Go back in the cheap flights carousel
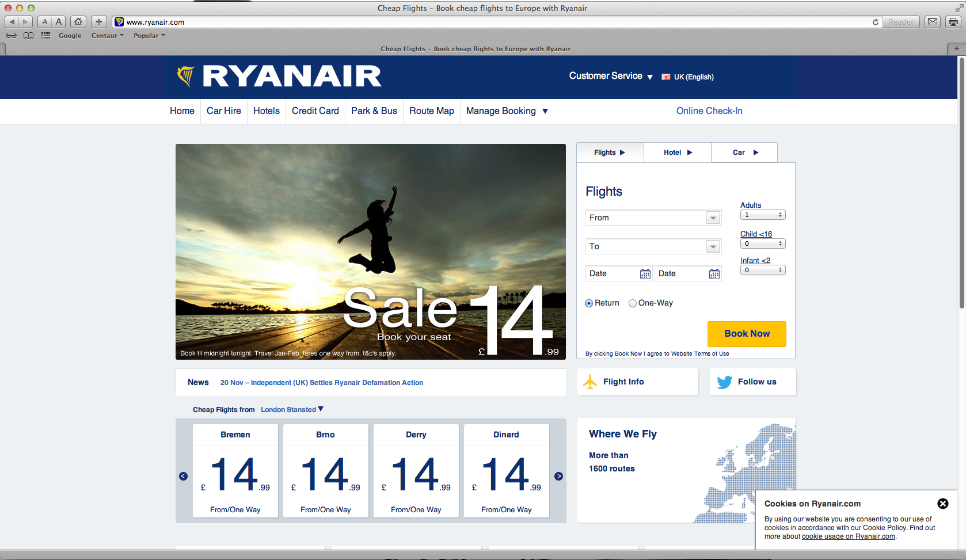This screenshot has height=560, width=966. (x=183, y=476)
